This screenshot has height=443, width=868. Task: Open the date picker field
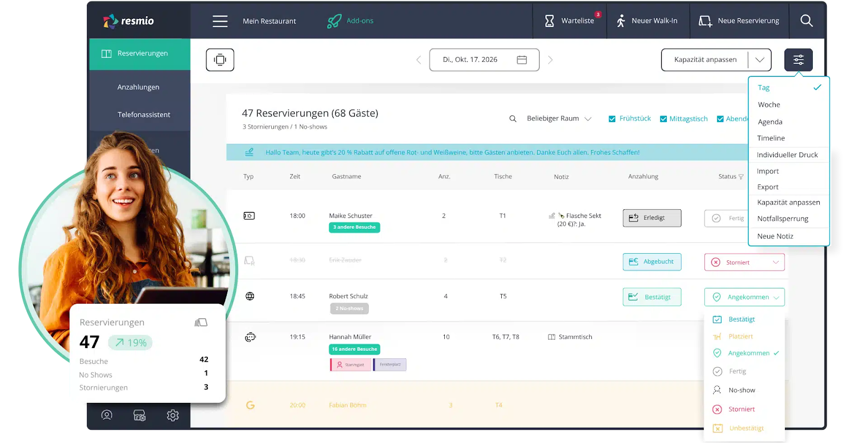pos(484,60)
